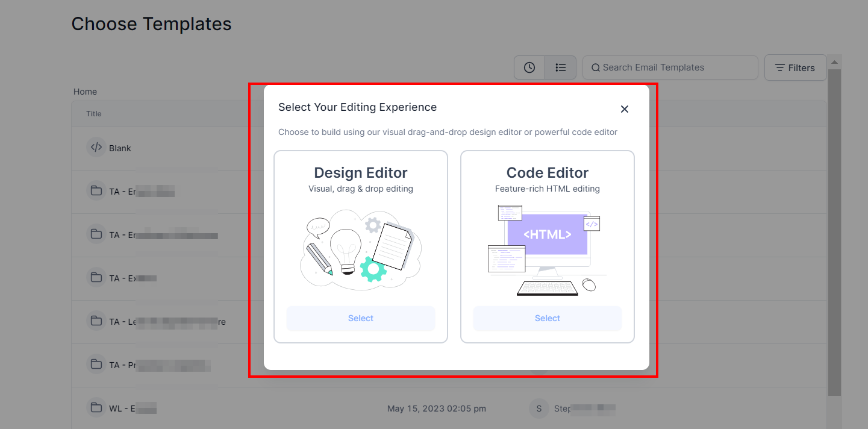
Task: Click the Design Editor heading
Action: (x=361, y=173)
